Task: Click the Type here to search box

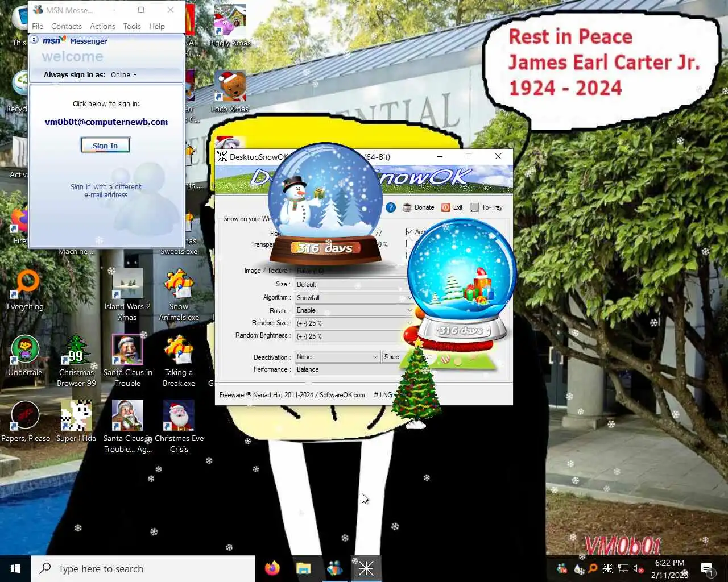Action: pos(143,568)
